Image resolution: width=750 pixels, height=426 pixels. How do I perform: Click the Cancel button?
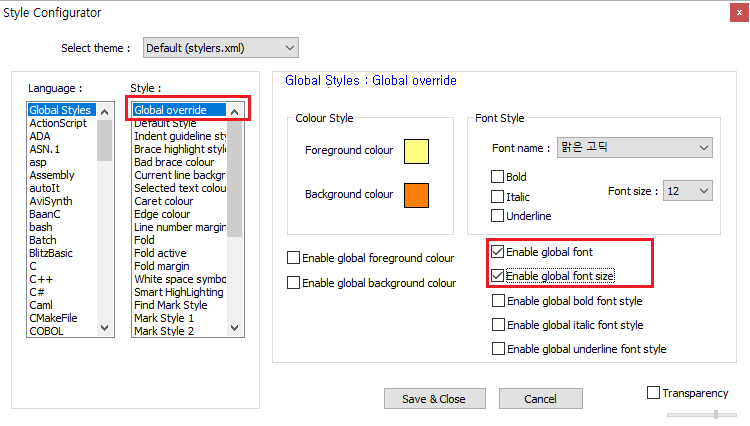[540, 399]
